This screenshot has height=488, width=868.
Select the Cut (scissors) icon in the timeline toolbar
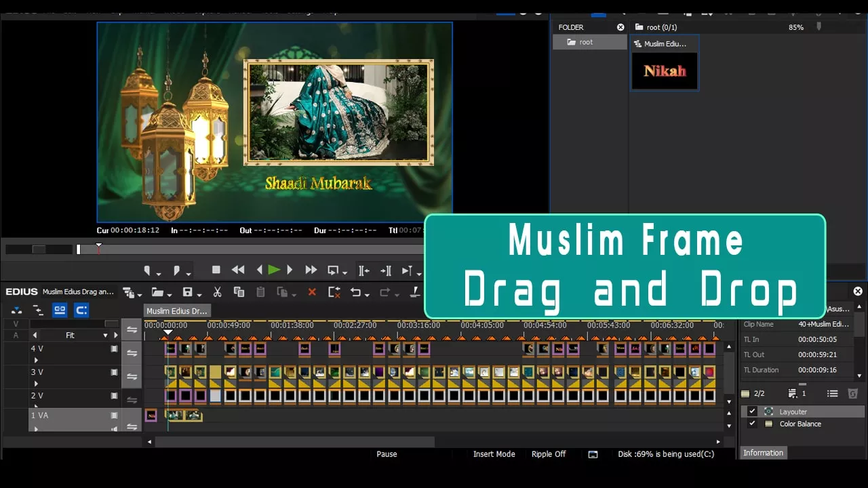(218, 293)
